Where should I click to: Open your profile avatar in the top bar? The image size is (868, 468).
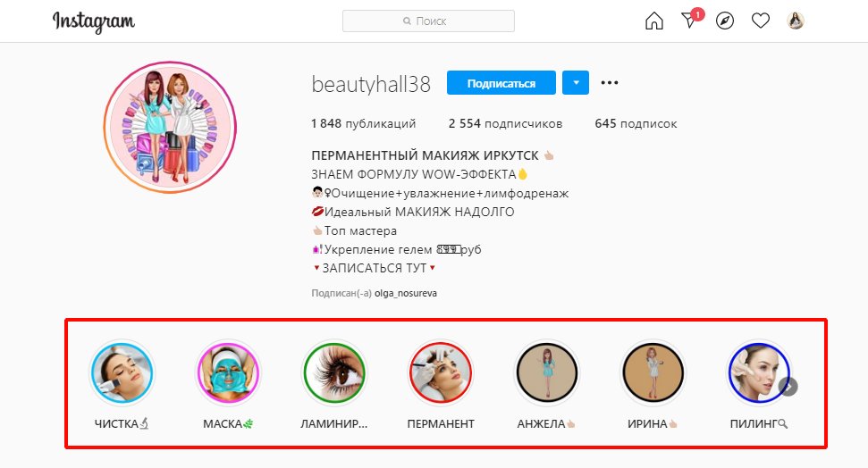coord(796,21)
